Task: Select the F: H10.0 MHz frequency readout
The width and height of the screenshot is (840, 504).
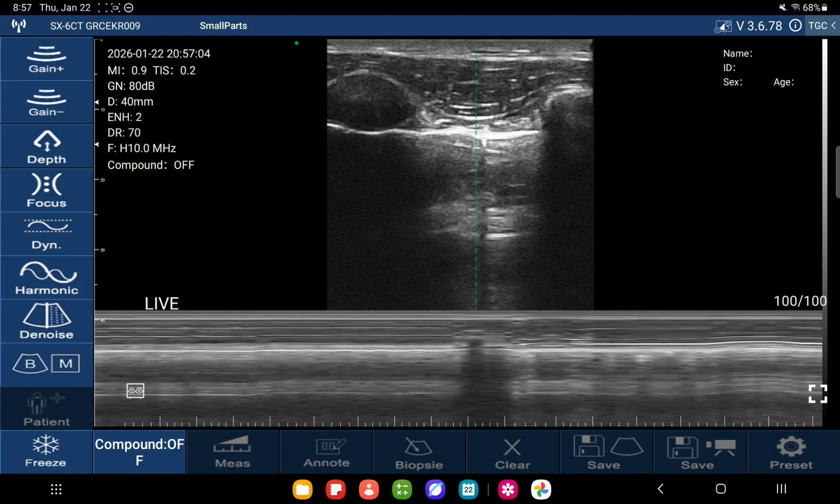Action: tap(142, 149)
